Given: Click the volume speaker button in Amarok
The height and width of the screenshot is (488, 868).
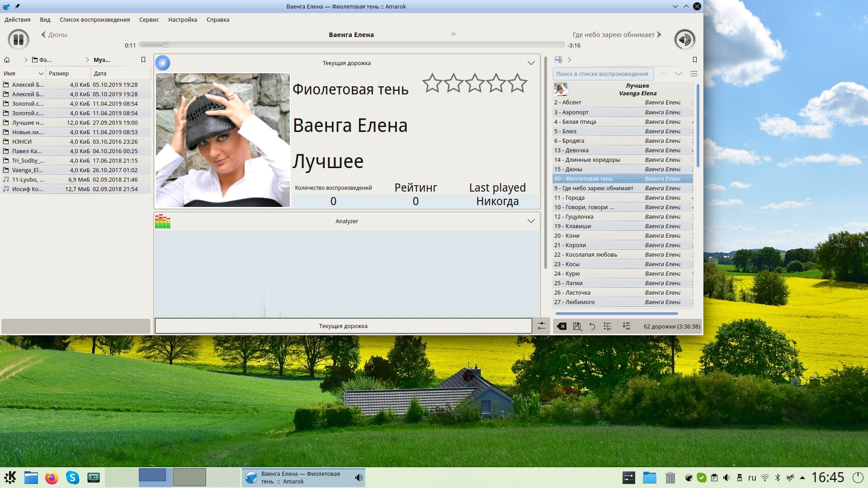Looking at the screenshot, I should (x=684, y=40).
